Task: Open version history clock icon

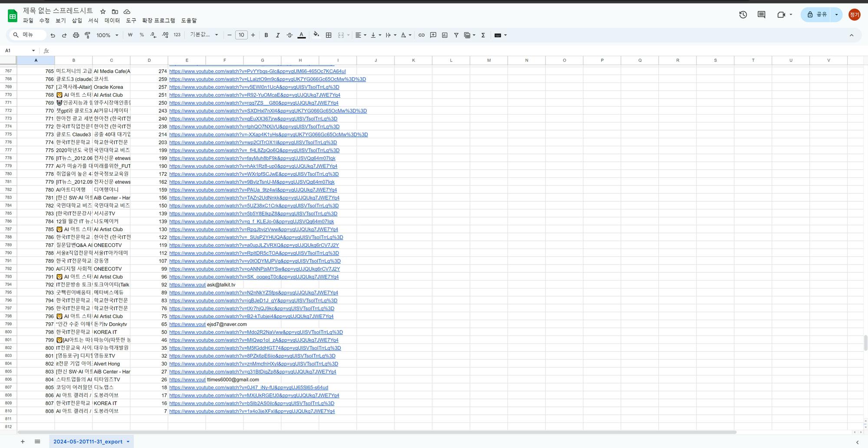Action: pyautogui.click(x=743, y=15)
